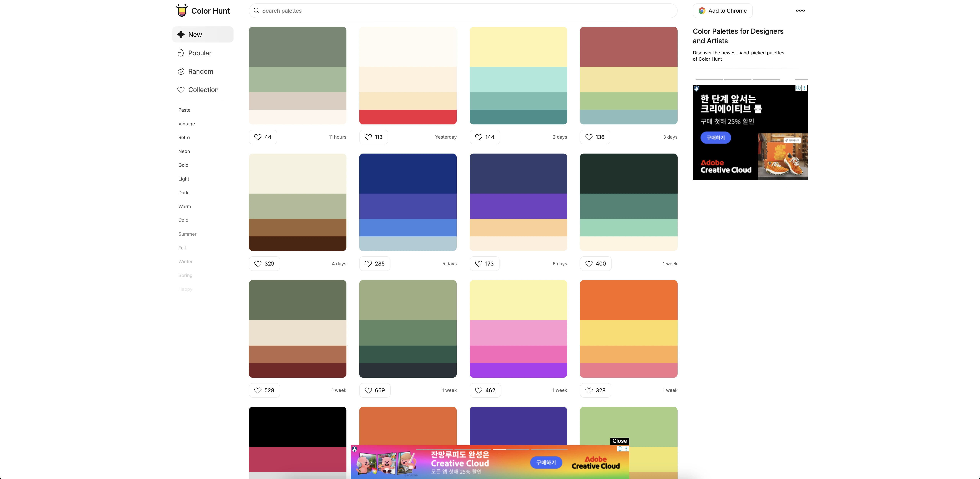The height and width of the screenshot is (479, 980).
Task: Open ad info icon on bottom banner
Action: pyautogui.click(x=620, y=449)
